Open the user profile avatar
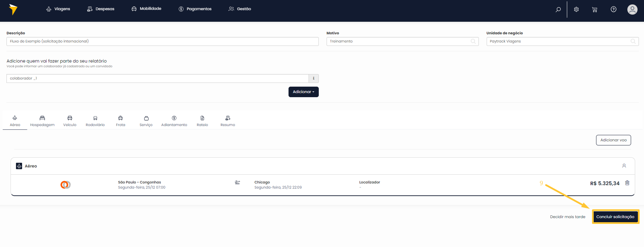The width and height of the screenshot is (644, 247). 632,10
